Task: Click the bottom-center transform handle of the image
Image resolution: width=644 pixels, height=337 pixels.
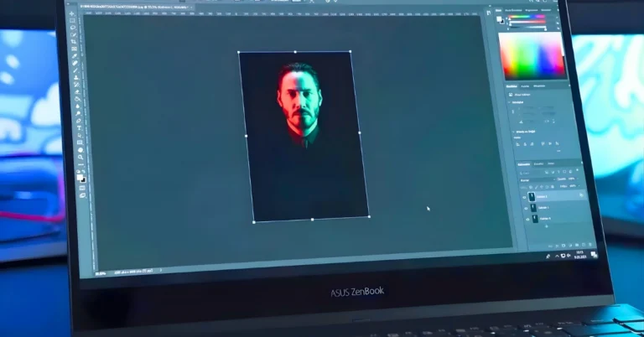Action: [312, 220]
